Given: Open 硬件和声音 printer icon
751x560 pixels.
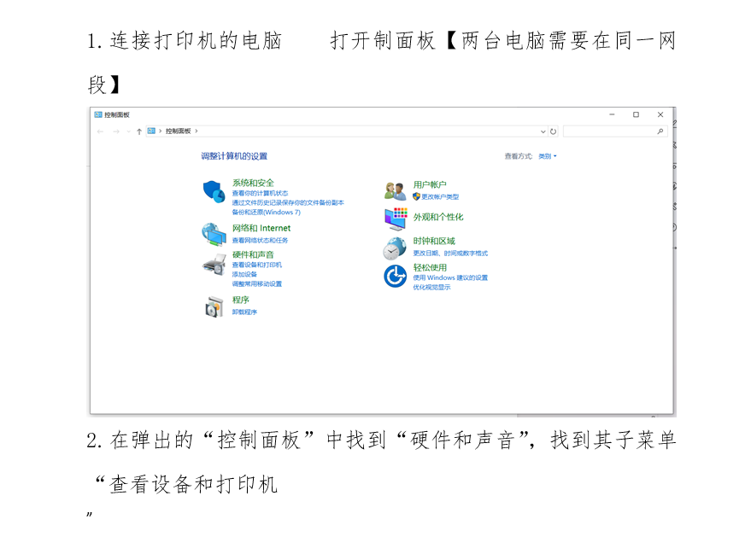Looking at the screenshot, I should click(214, 265).
